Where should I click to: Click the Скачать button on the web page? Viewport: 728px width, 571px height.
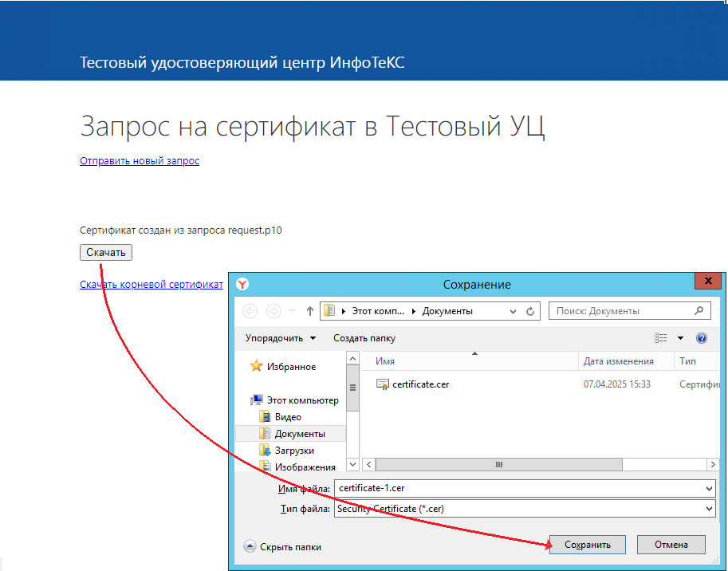point(106,253)
